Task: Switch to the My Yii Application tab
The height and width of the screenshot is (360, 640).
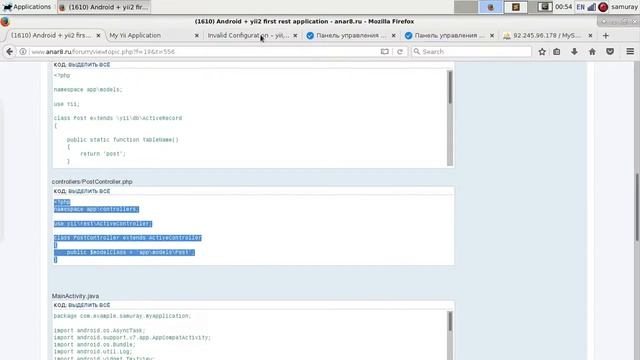Action: 153,36
